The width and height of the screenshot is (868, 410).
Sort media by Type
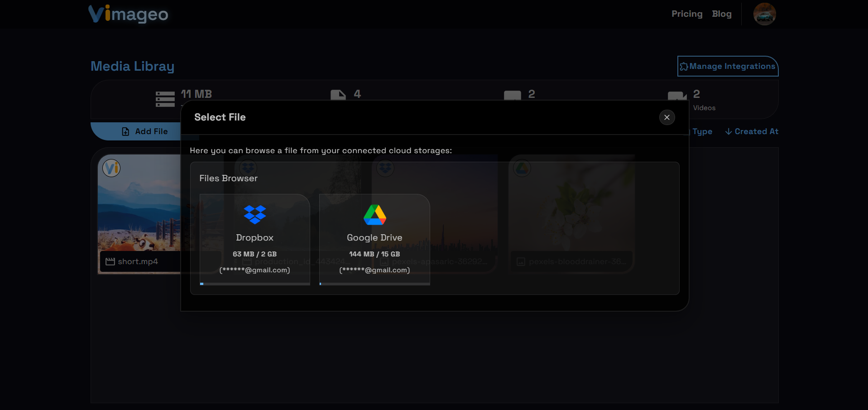click(x=702, y=131)
